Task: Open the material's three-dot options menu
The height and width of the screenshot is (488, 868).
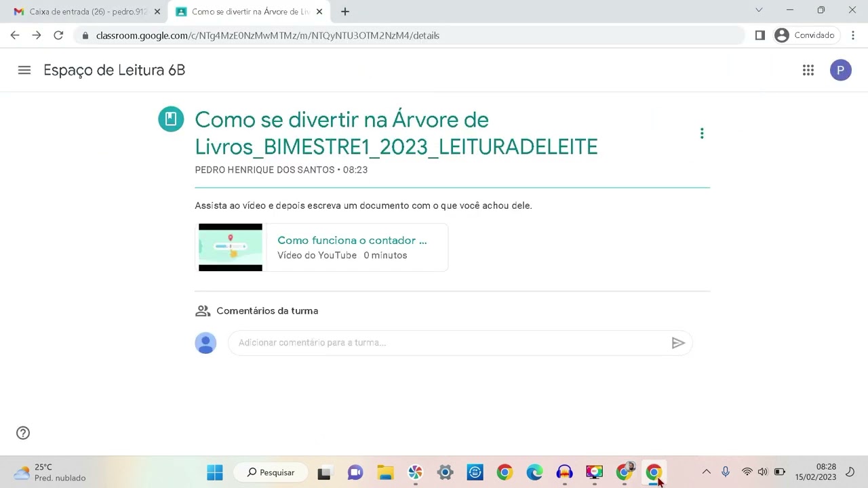Action: 702,134
